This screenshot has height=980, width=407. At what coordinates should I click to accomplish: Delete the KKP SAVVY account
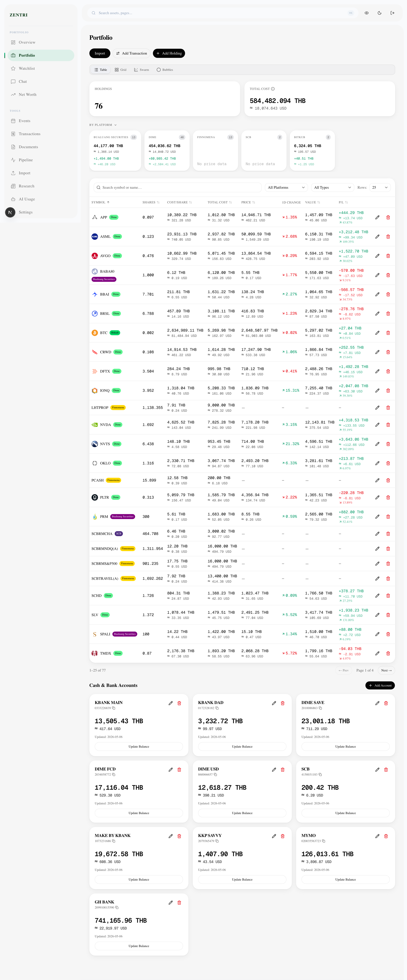(283, 836)
